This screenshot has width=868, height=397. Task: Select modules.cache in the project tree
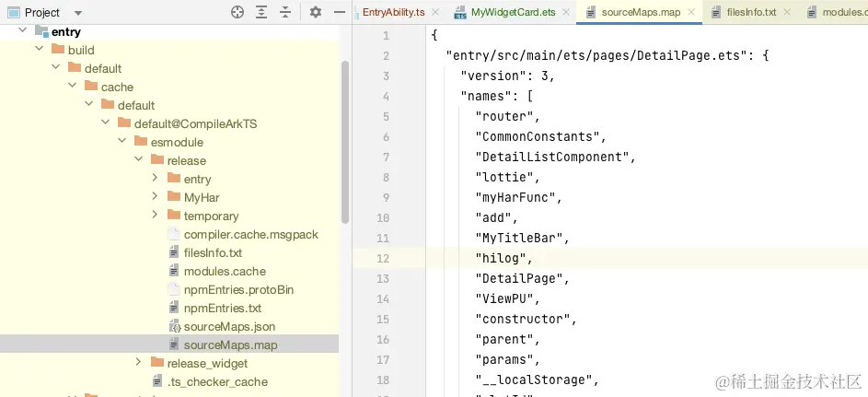tap(225, 272)
